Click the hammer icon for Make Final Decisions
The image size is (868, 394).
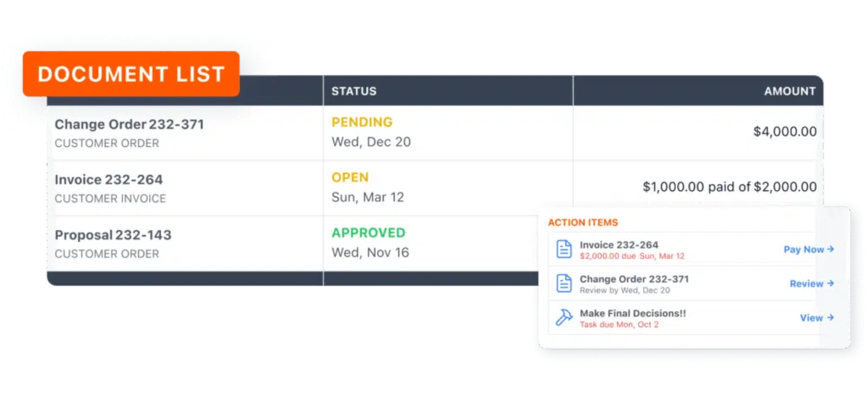tap(564, 317)
